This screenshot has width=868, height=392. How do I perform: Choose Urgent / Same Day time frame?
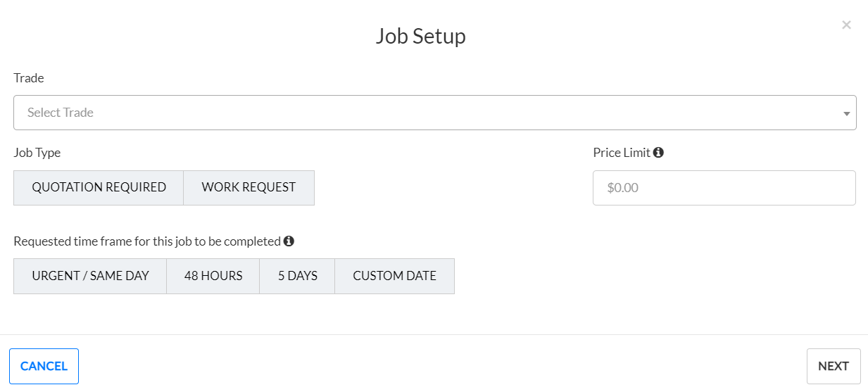pos(90,276)
